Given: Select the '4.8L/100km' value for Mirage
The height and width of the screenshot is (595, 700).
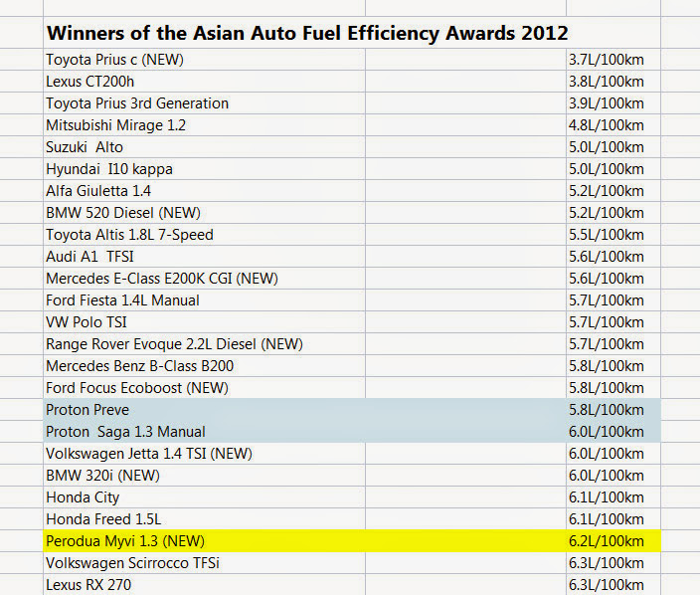Looking at the screenshot, I should 613,125.
